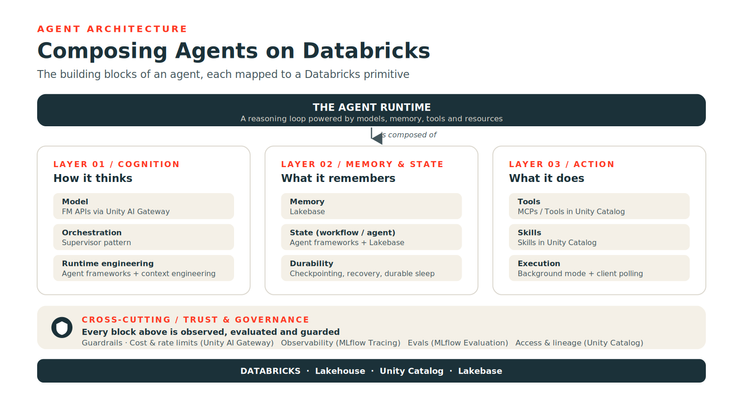Click 'LAYER 02 / MEMORY & STATE' label
This screenshot has width=743, height=396.
pos(362,164)
